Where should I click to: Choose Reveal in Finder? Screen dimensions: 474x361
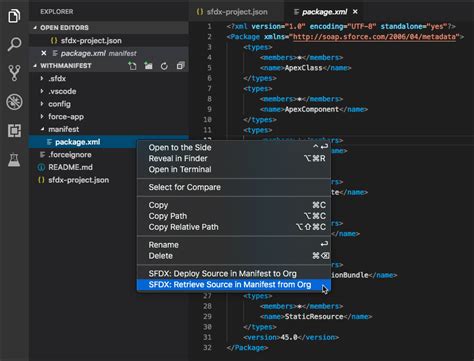pyautogui.click(x=234, y=158)
